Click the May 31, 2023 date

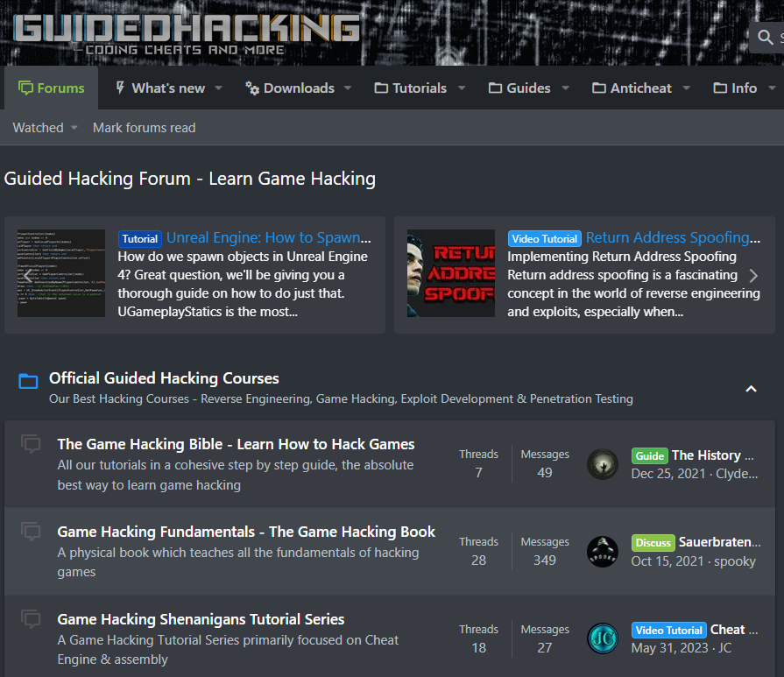click(x=669, y=648)
